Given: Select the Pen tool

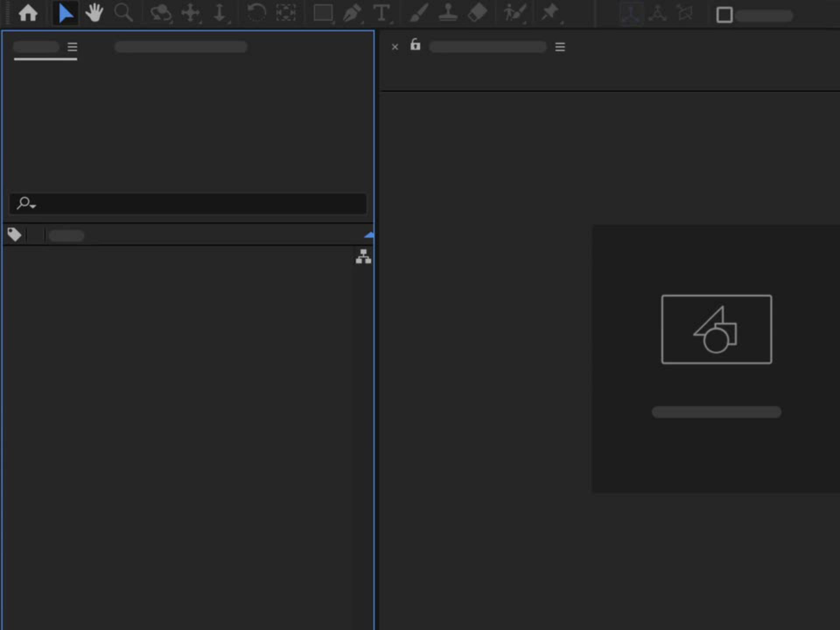Looking at the screenshot, I should point(352,13).
